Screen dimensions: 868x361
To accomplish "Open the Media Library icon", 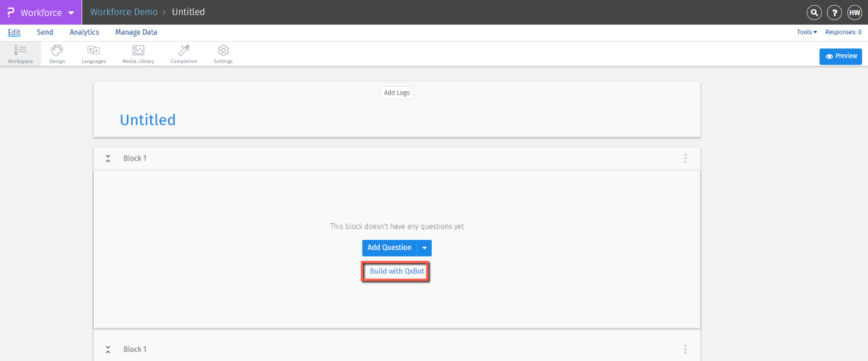I will [x=138, y=54].
